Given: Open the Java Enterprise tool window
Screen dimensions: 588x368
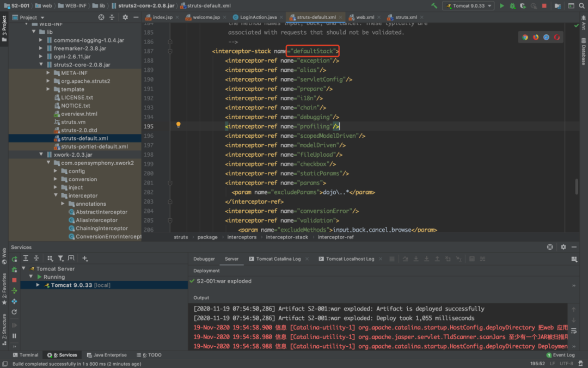Looking at the screenshot, I should coord(107,355).
